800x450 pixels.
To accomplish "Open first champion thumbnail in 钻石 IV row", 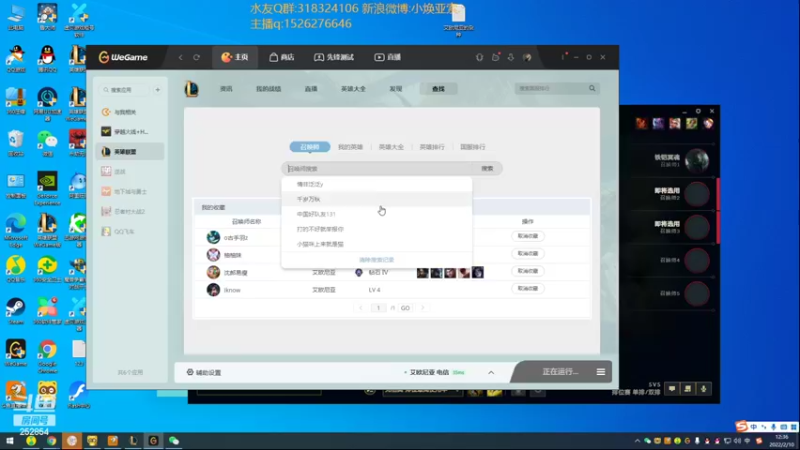I will point(422,272).
